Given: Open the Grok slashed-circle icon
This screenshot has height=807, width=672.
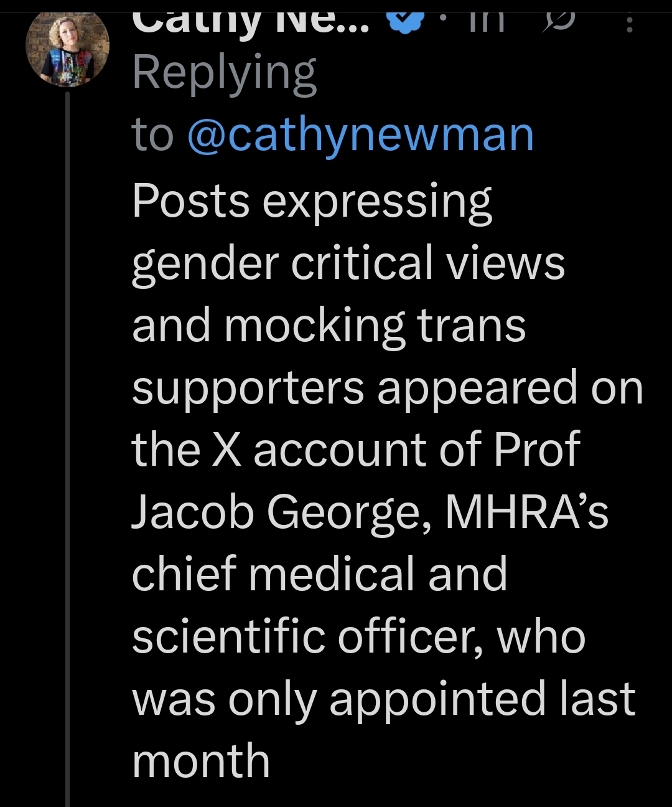Looking at the screenshot, I should click(559, 21).
